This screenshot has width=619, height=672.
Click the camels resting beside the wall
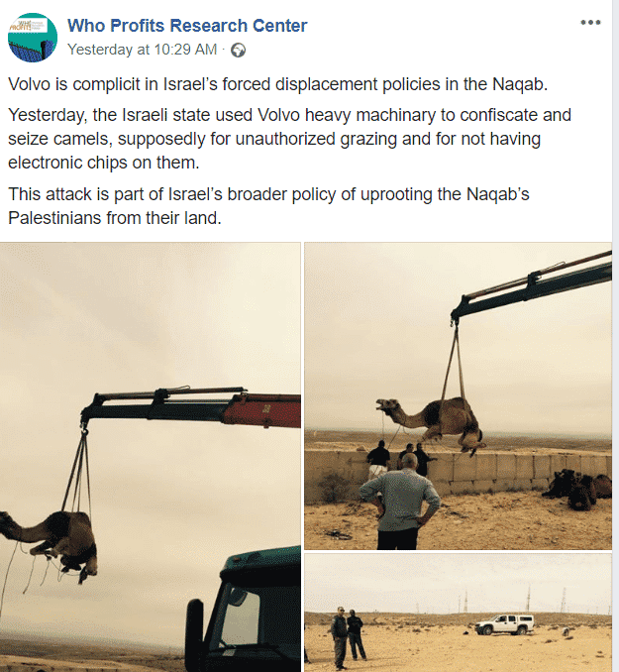click(576, 489)
